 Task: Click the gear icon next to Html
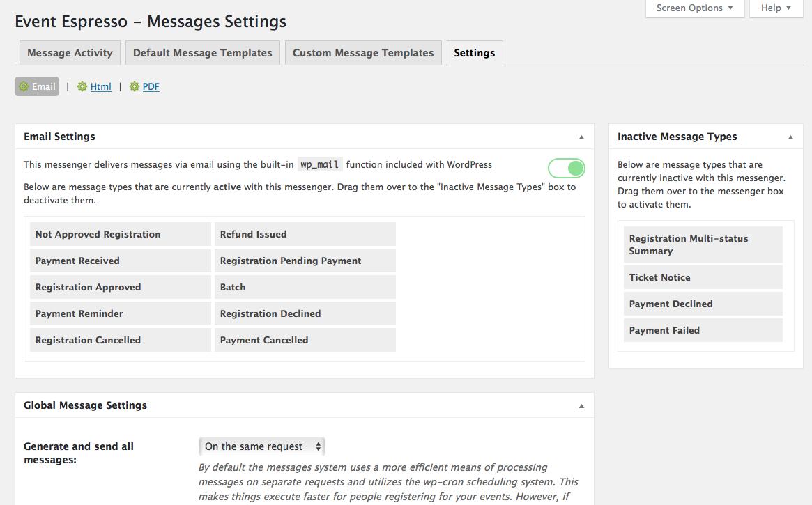[82, 86]
